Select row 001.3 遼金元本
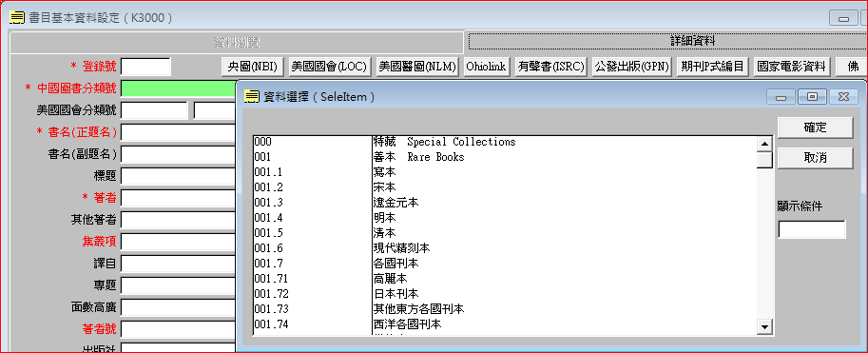The height and width of the screenshot is (353, 868). click(x=505, y=203)
